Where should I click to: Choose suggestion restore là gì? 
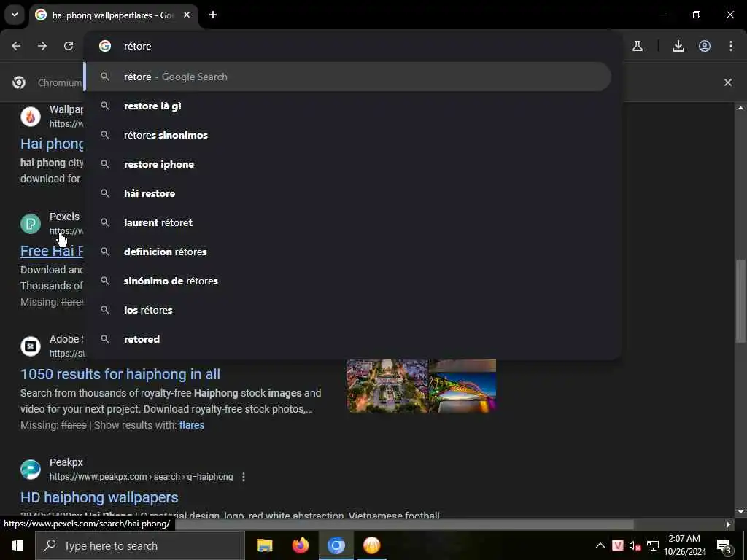(x=348, y=106)
